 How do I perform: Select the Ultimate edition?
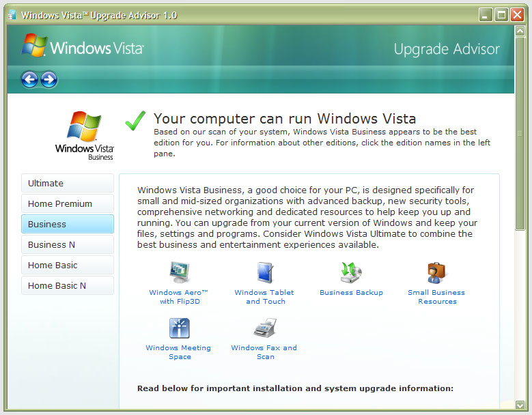point(68,183)
